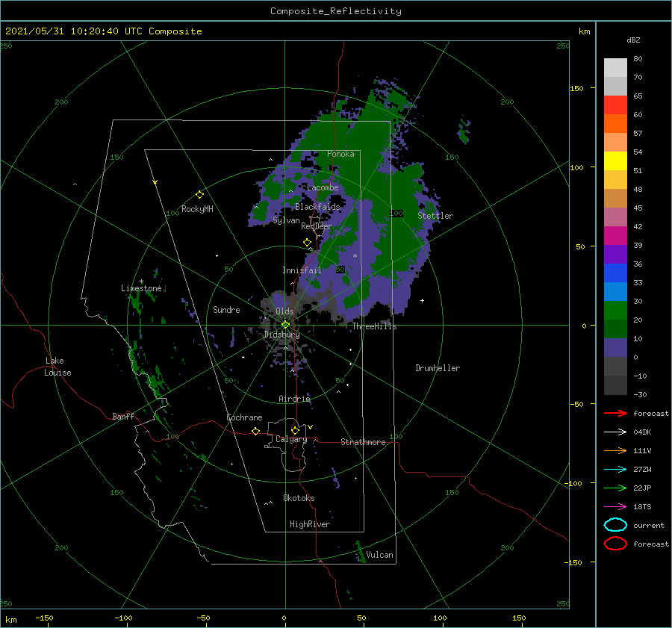Click the Banff town label
The width and height of the screenshot is (672, 628).
coord(123,417)
